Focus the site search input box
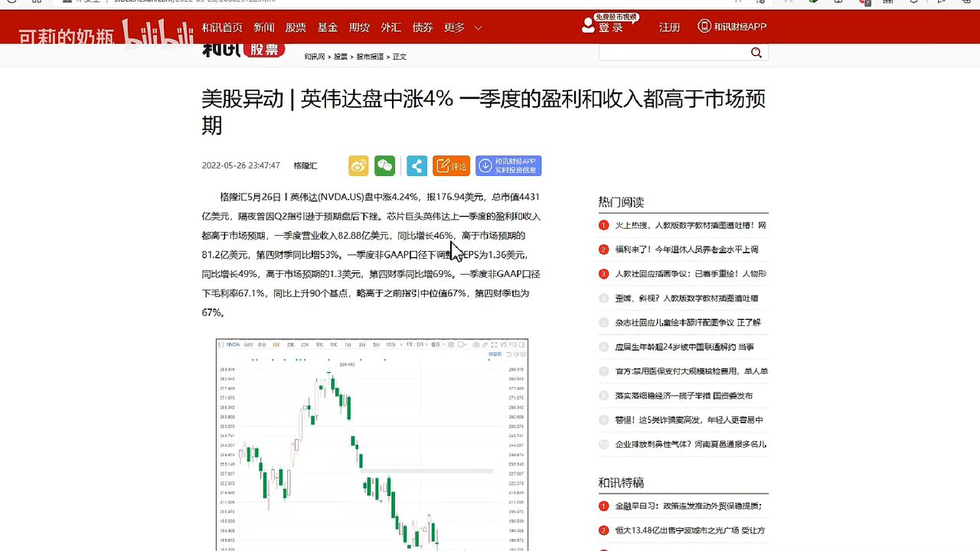 (674, 53)
